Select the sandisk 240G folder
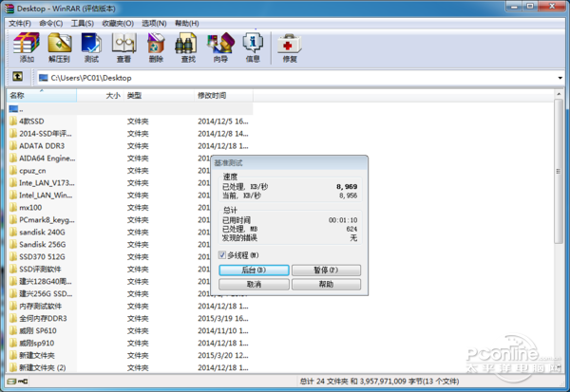Viewport: 570px width, 392px height. [42, 232]
